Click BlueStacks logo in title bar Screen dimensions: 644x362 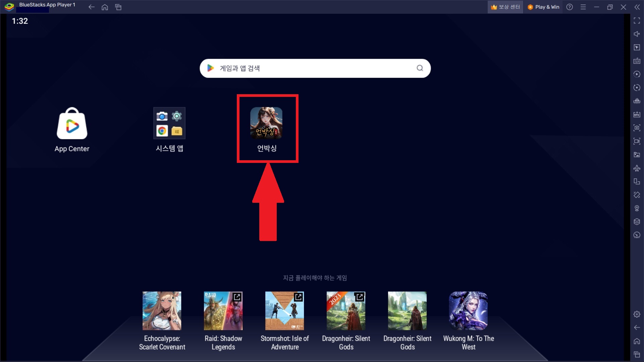(9, 6)
